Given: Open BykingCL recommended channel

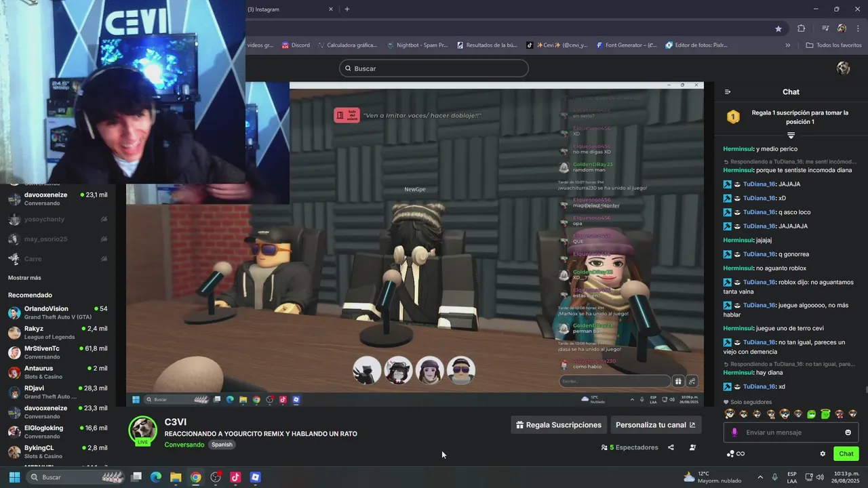Looking at the screenshot, I should pos(58,451).
